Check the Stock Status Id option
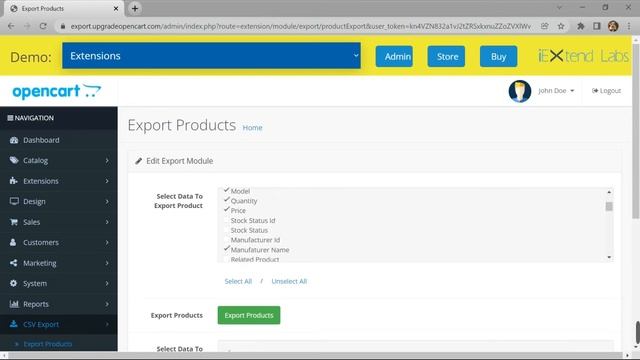This screenshot has width=640, height=360. coord(227,220)
